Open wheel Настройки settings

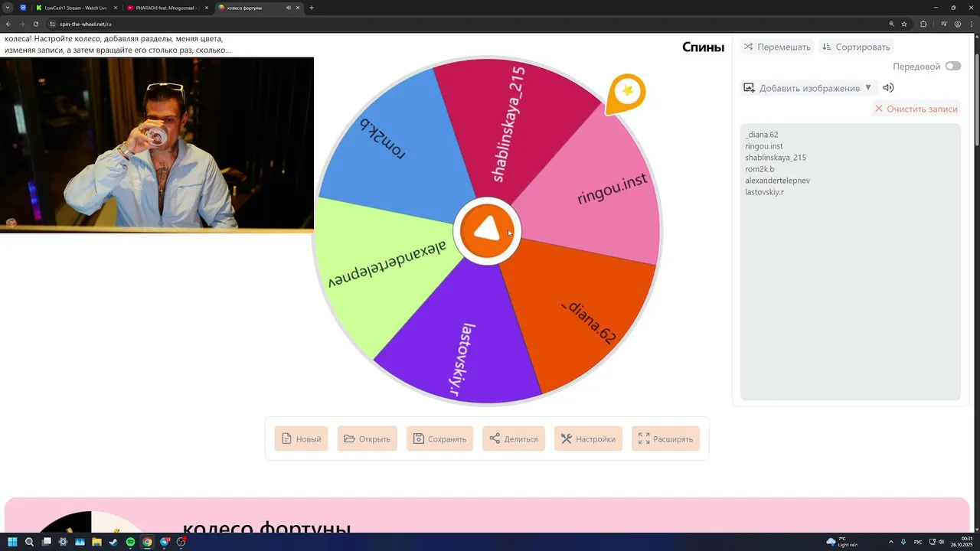click(x=588, y=439)
